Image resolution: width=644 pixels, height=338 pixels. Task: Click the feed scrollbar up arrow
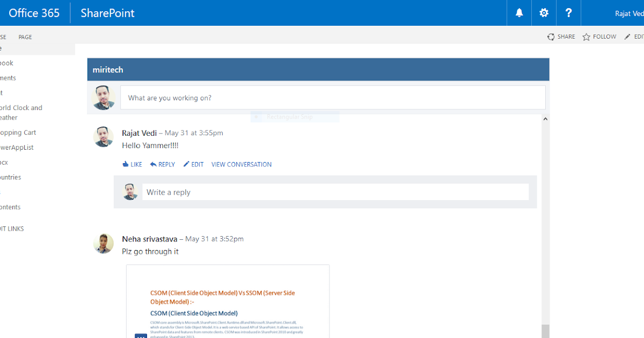click(545, 119)
